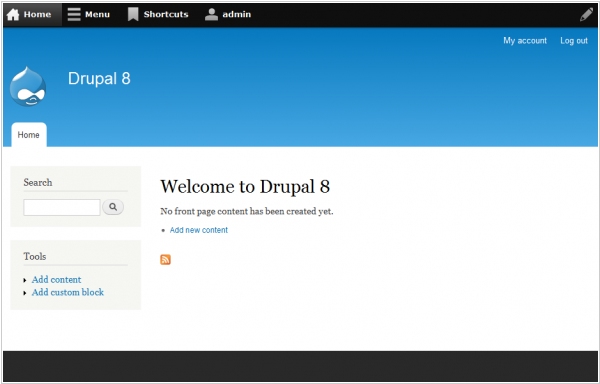The image size is (600, 384).
Task: Click the admin label in toolbar
Action: [236, 15]
